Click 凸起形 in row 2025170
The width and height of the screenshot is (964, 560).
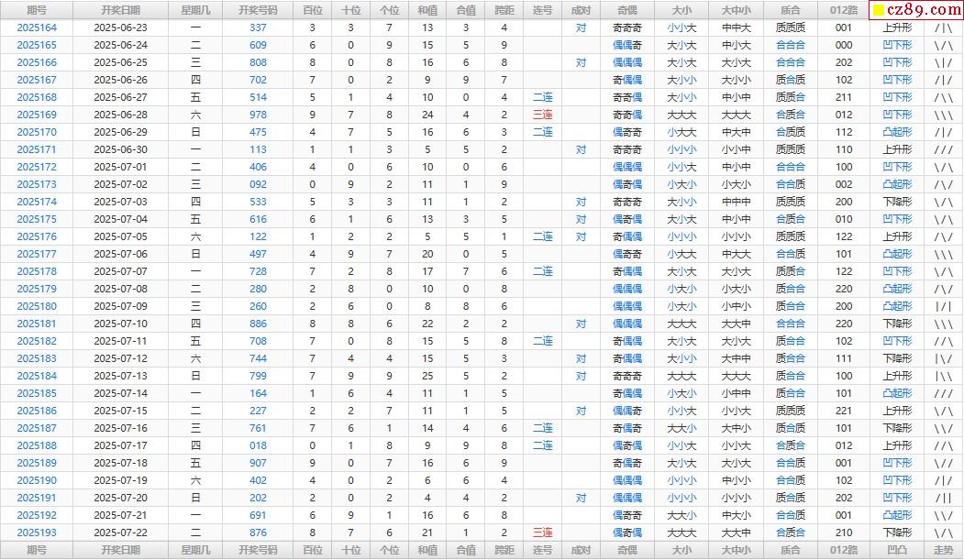coord(897,132)
